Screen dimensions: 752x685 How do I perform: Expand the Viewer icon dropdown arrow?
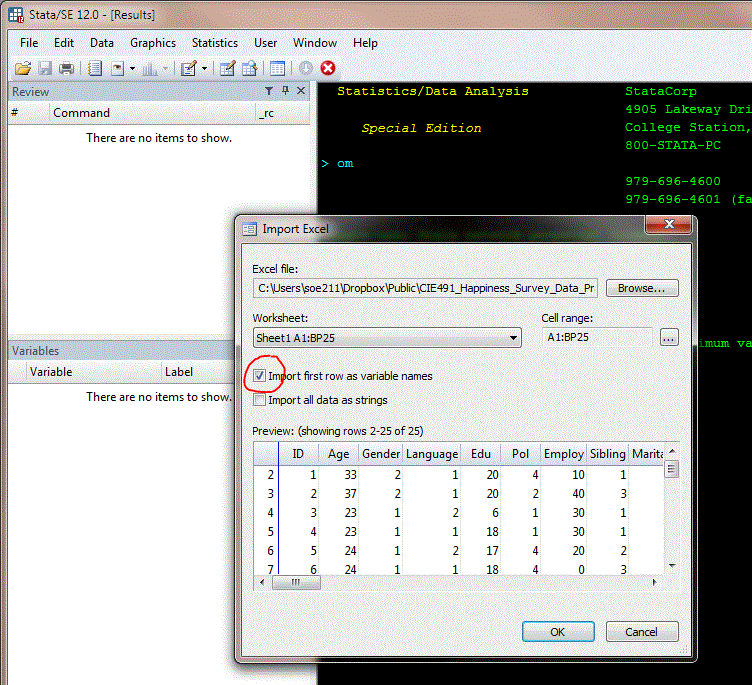(x=132, y=69)
